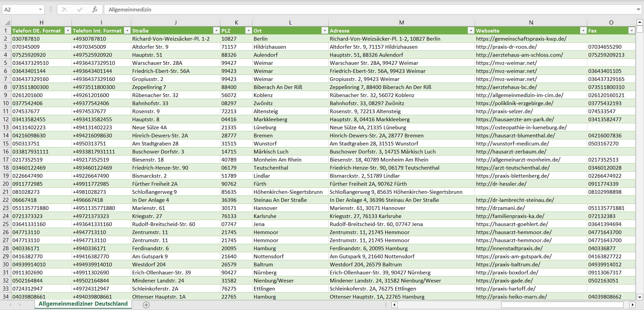Select address Hauptstr. 8, 04416 Markkleeberg
Image resolution: width=644 pixels, height=310 pixels.
(401, 119)
